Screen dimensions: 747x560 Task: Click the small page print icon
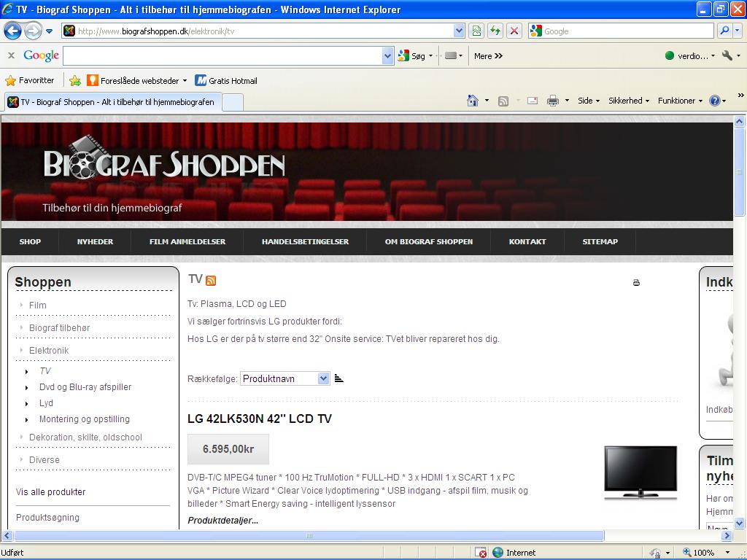pyautogui.click(x=636, y=282)
